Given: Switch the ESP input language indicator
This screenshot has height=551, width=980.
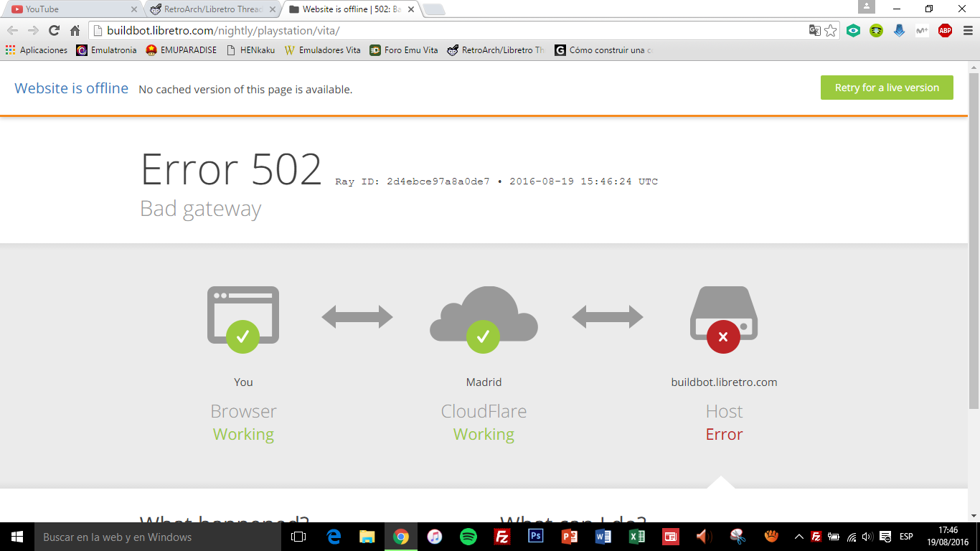Looking at the screenshot, I should [x=906, y=537].
